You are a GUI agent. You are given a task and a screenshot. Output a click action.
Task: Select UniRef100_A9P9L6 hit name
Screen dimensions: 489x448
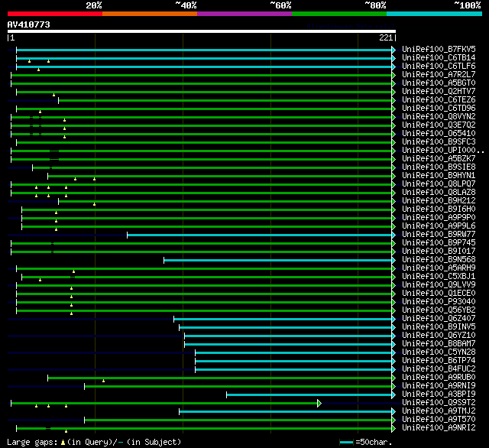click(439, 226)
